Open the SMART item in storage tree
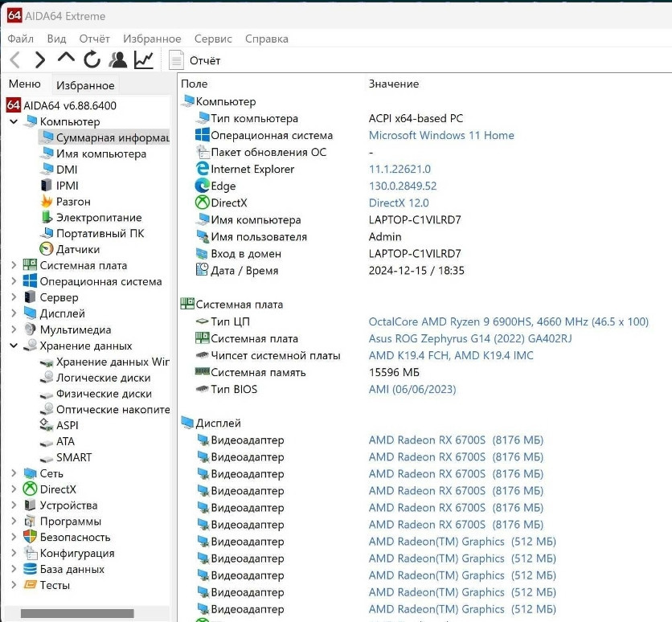This screenshot has width=672, height=622. point(73,457)
